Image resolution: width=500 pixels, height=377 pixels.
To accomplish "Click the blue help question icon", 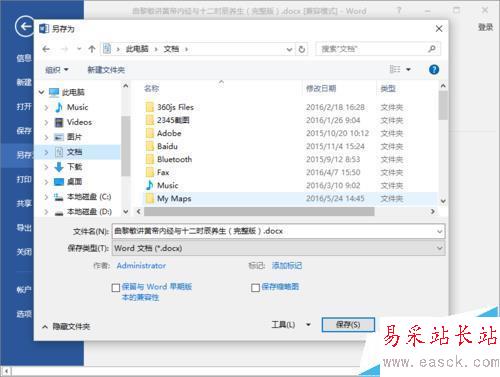I will pyautogui.click(x=434, y=70).
